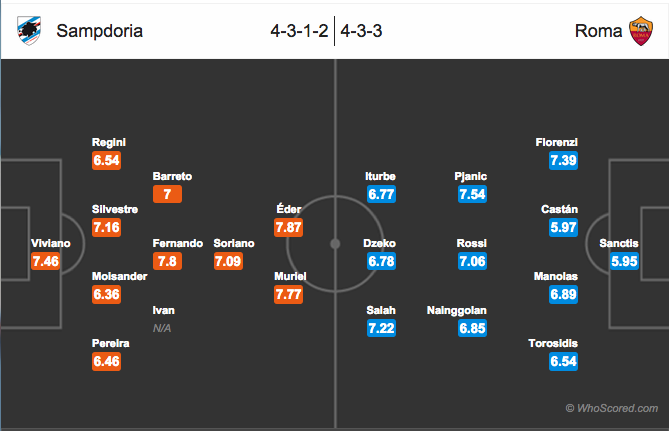The width and height of the screenshot is (669, 431).
Task: Click the Roma club crest icon
Action: click(641, 31)
